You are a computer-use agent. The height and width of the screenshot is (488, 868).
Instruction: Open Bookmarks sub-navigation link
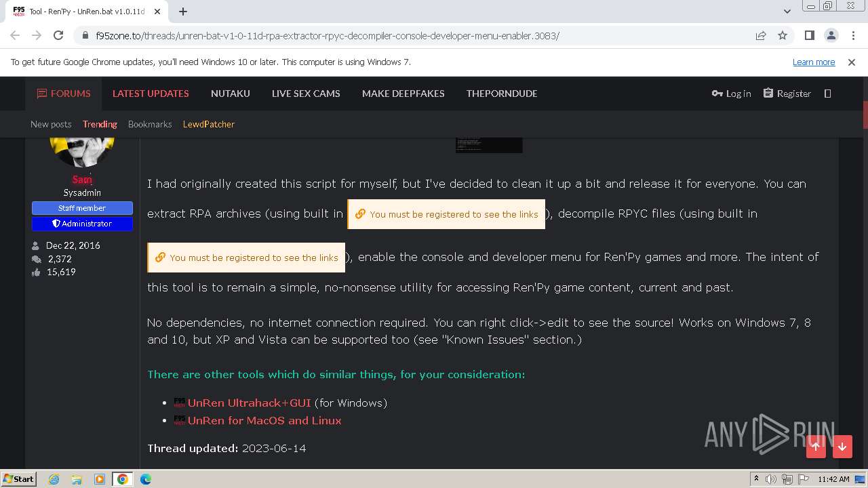coord(150,124)
